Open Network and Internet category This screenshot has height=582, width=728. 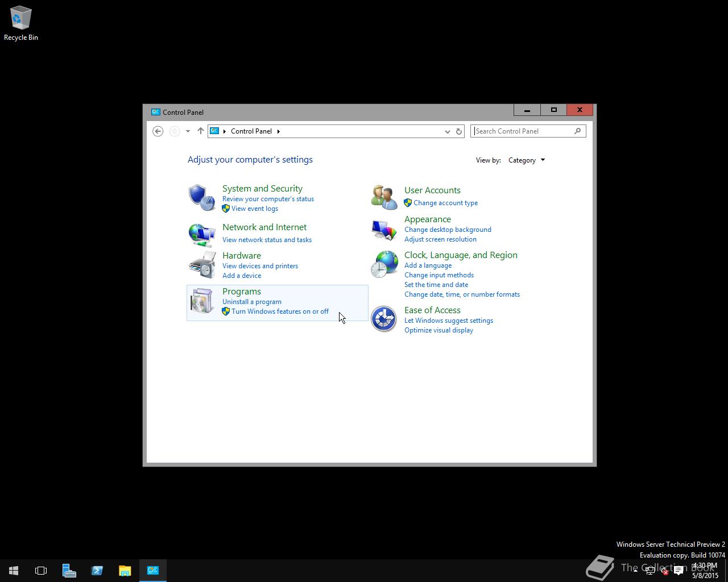pos(264,227)
